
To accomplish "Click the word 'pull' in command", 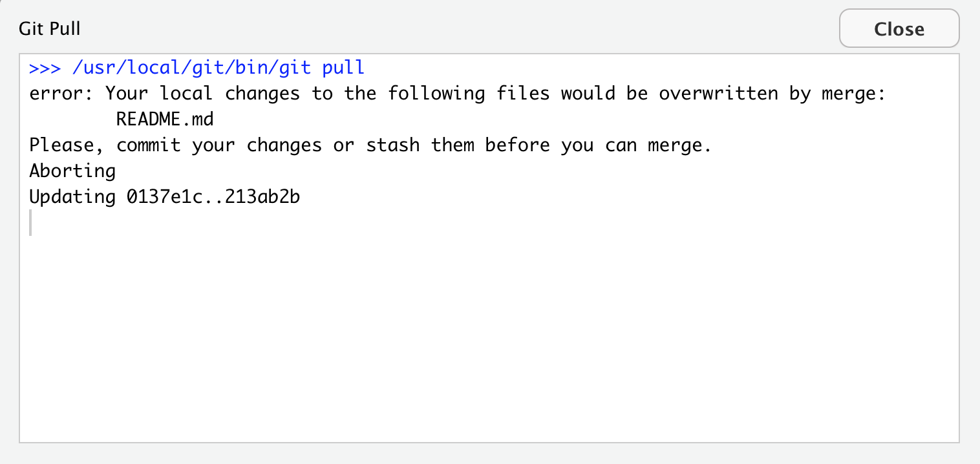I will pos(344,67).
